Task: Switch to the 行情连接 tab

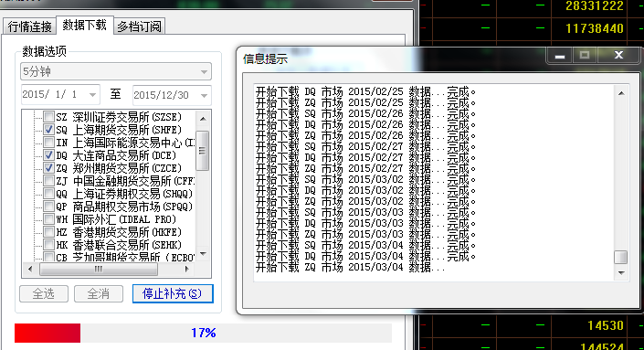Action: 29,27
